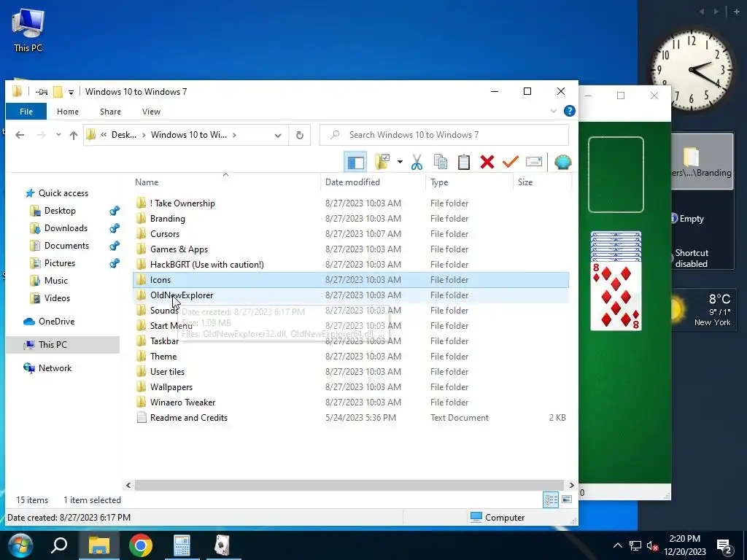Refresh the current folder
The height and width of the screenshot is (560, 747).
[x=300, y=135]
